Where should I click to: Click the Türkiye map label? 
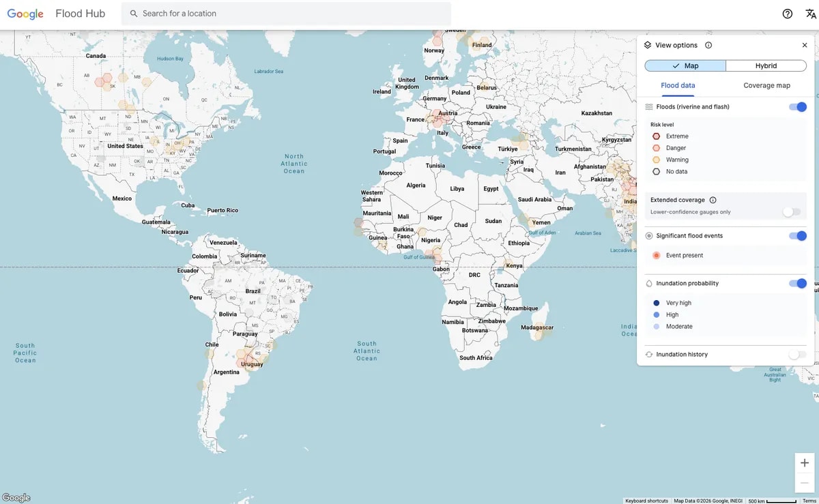508,149
